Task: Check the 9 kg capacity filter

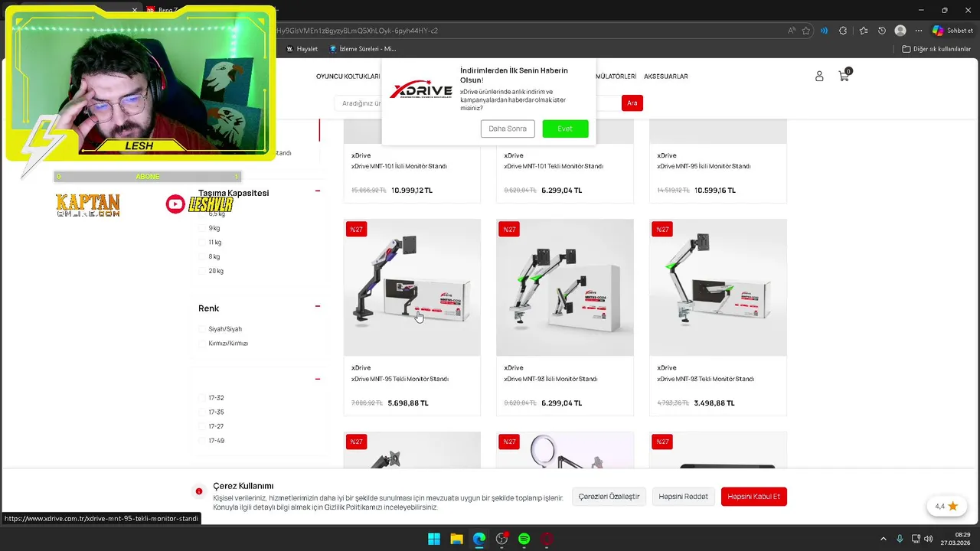Action: coord(203,228)
